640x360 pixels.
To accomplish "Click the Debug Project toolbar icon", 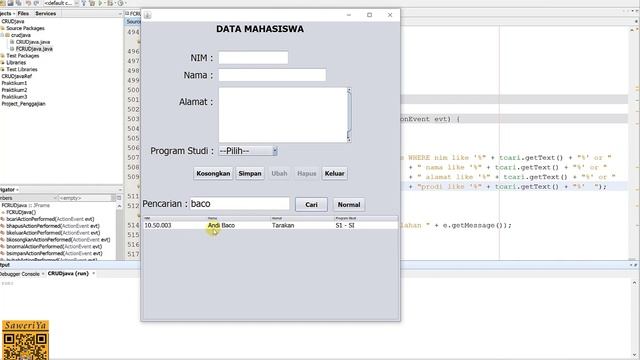I will click(110, 2).
